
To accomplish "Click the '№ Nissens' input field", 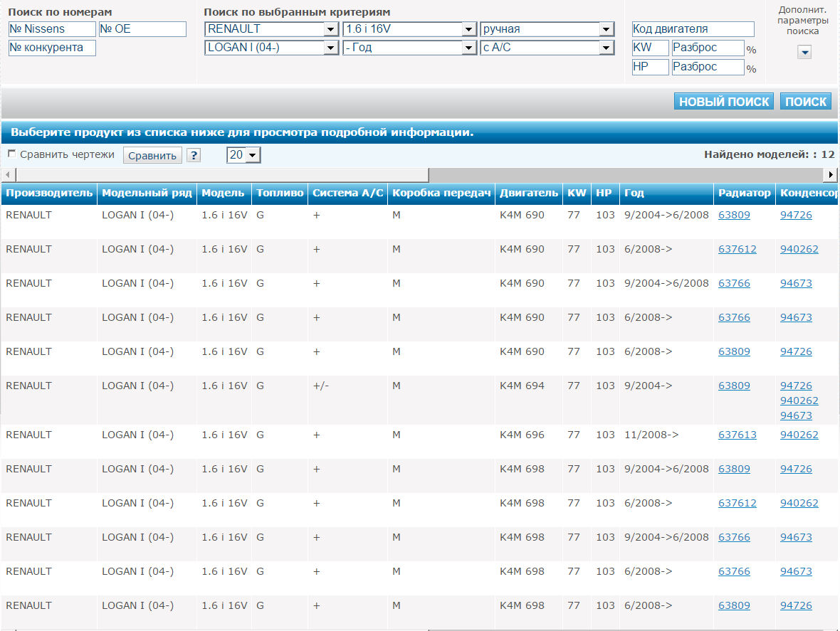I will (x=52, y=29).
